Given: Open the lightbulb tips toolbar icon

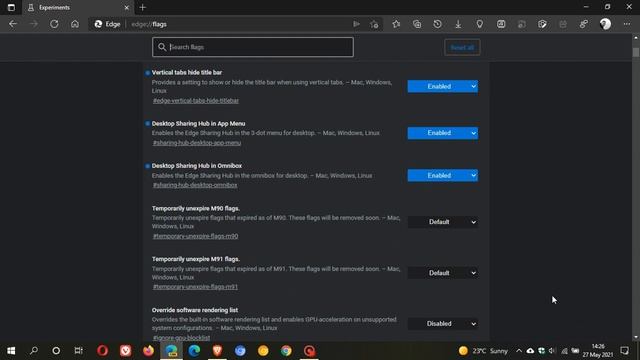Looking at the screenshot, I should 480,24.
